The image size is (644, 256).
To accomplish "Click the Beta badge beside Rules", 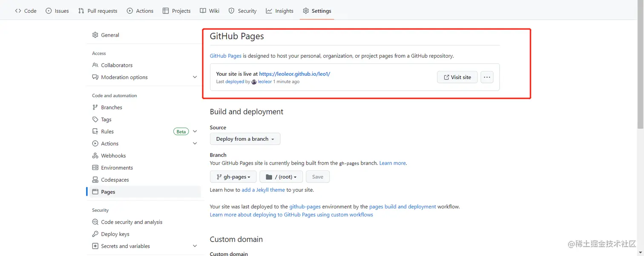I will tap(181, 131).
